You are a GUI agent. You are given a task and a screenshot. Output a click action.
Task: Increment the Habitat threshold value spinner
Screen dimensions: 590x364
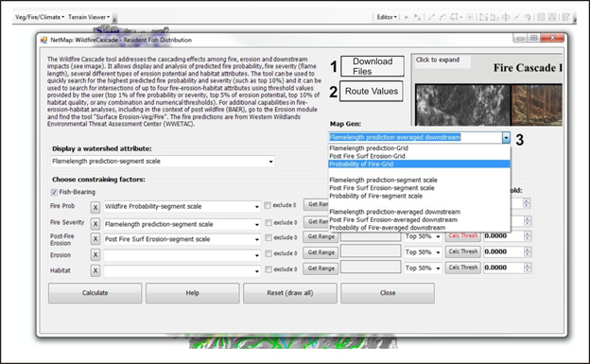coord(528,266)
